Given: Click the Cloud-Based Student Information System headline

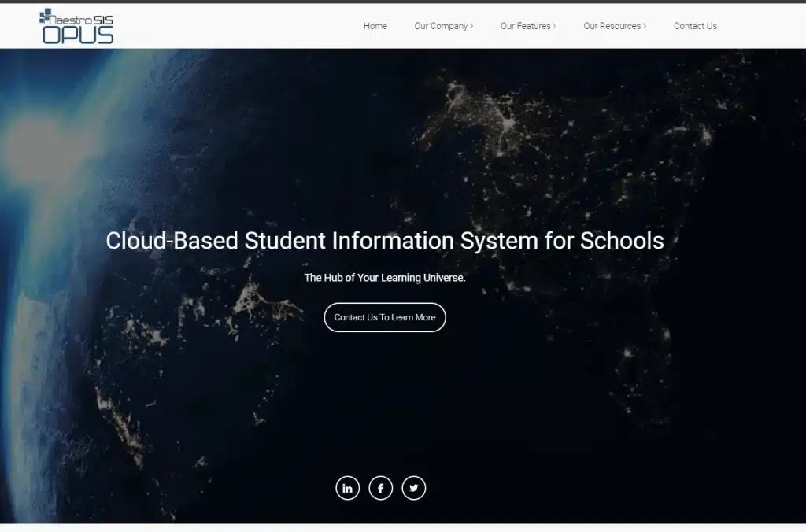Looking at the screenshot, I should click(x=385, y=241).
